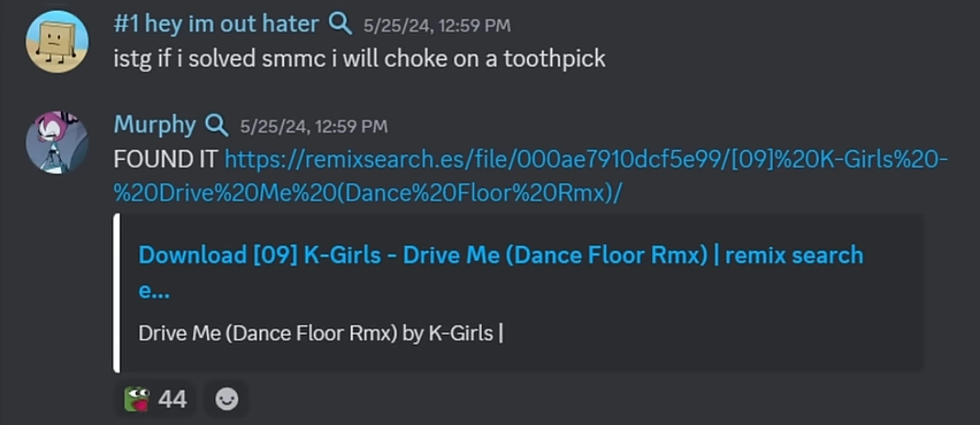Image resolution: width=980 pixels, height=425 pixels.
Task: Click the Pepe frog reaction emoji
Action: [x=137, y=399]
